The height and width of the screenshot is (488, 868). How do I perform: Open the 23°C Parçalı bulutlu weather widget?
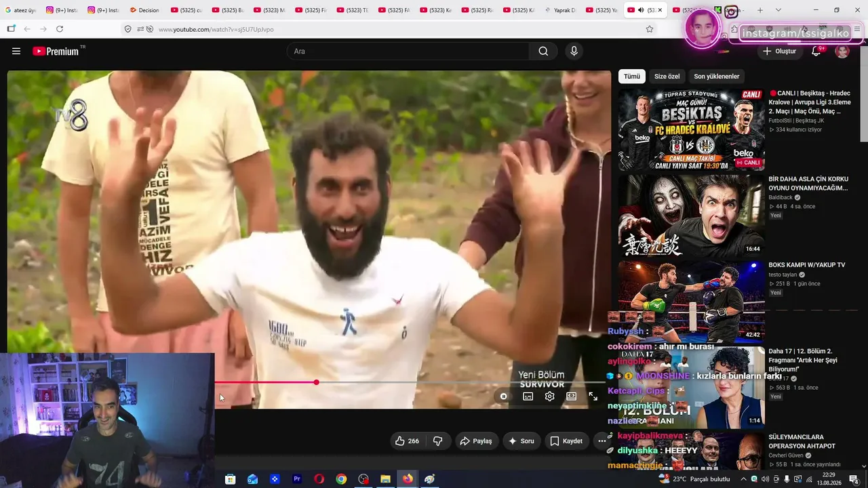[694, 479]
